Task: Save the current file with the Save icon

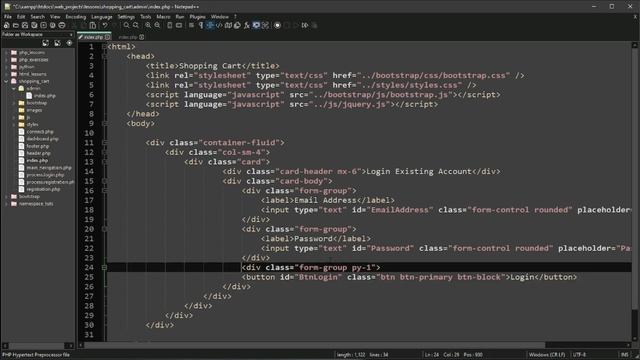Action: coord(25,25)
